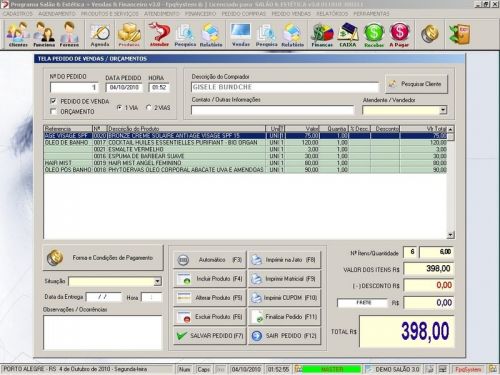Image resolution: width=500 pixels, height=375 pixels.
Task: Click Imprimir na Jato (F8) button
Action: (x=284, y=260)
